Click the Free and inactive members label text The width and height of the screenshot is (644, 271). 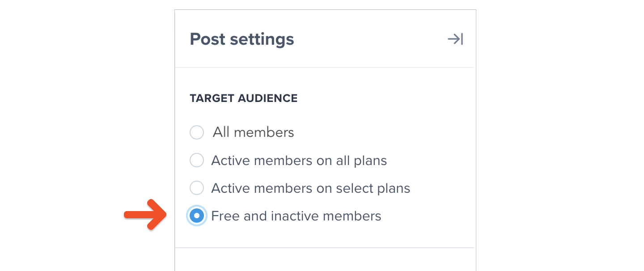tap(296, 216)
